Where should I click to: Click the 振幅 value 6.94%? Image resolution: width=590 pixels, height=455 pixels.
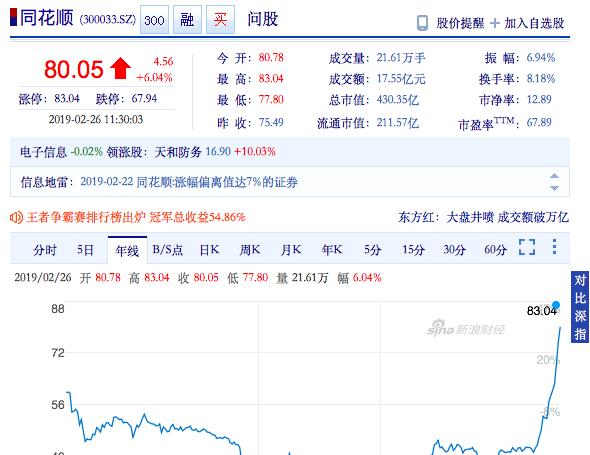pyautogui.click(x=541, y=58)
